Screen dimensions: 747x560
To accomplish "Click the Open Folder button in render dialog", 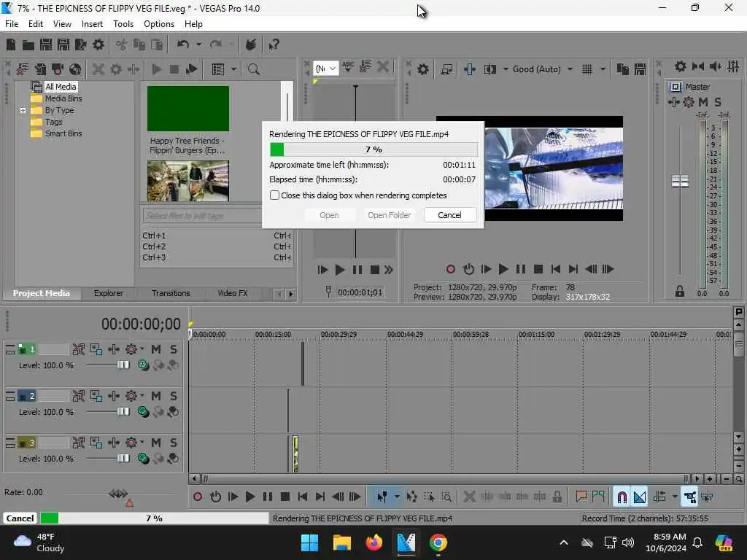I will [x=389, y=215].
